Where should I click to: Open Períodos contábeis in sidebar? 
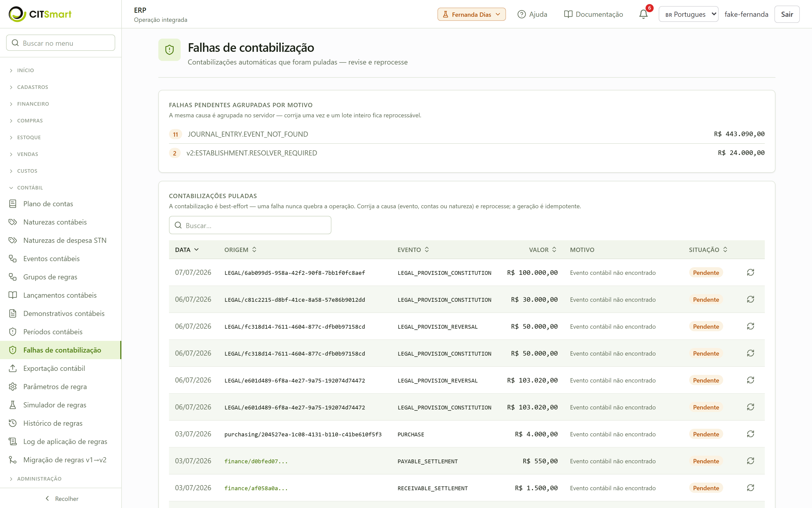coord(60,332)
